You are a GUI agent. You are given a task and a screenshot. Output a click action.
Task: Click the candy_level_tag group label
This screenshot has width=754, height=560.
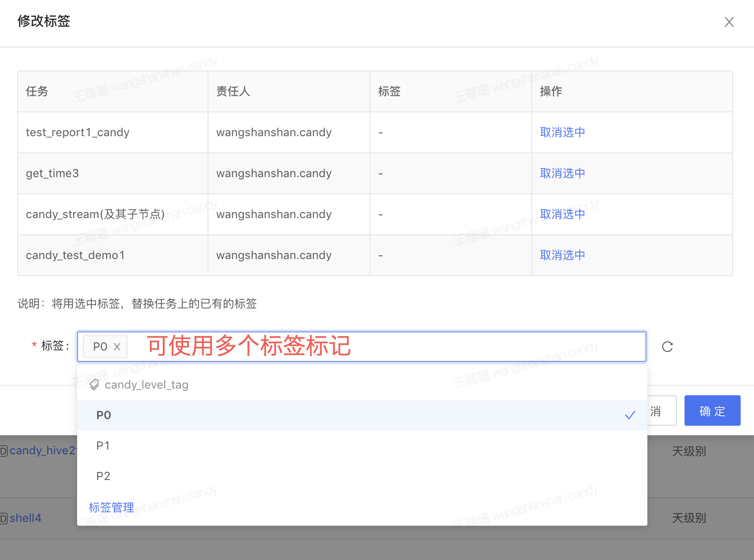[147, 385]
